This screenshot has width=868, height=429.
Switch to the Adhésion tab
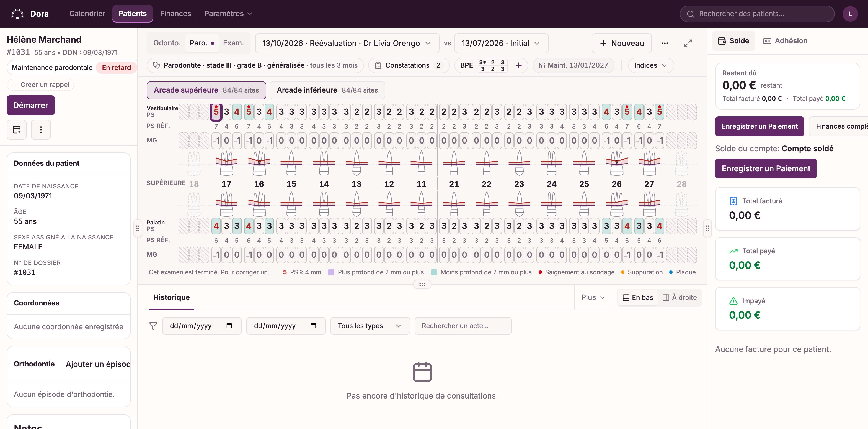pyautogui.click(x=786, y=41)
